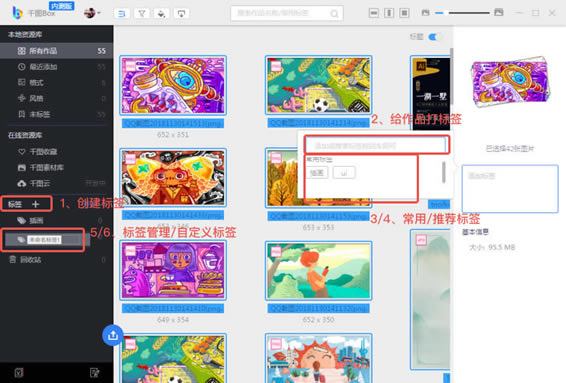The width and height of the screenshot is (566, 383).
Task: Click the thumbnail size slider track
Action: coord(469,13)
